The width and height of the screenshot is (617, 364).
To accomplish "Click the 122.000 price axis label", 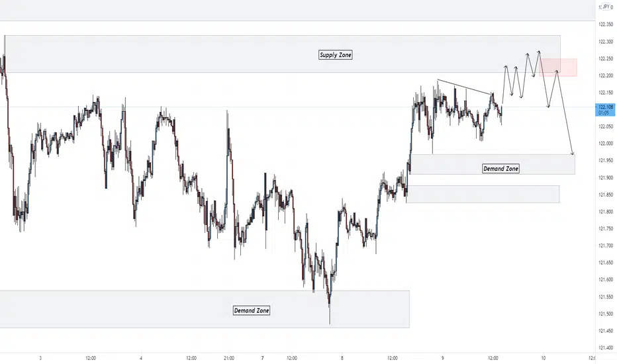I will 606,143.
